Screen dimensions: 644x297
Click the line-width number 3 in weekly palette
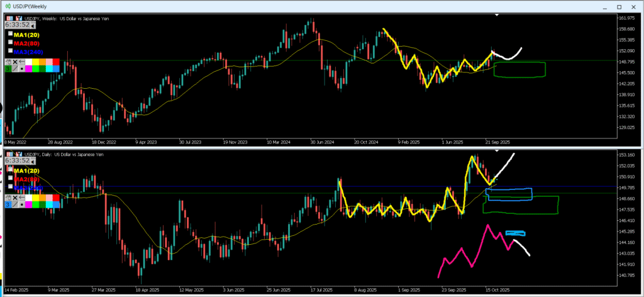coord(8,69)
